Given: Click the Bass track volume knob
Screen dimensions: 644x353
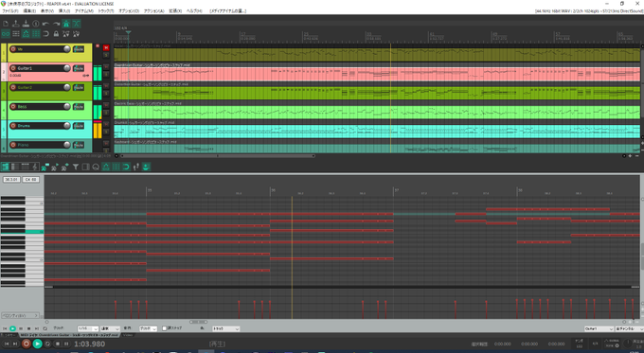Looking at the screenshot, I should pyautogui.click(x=67, y=106).
